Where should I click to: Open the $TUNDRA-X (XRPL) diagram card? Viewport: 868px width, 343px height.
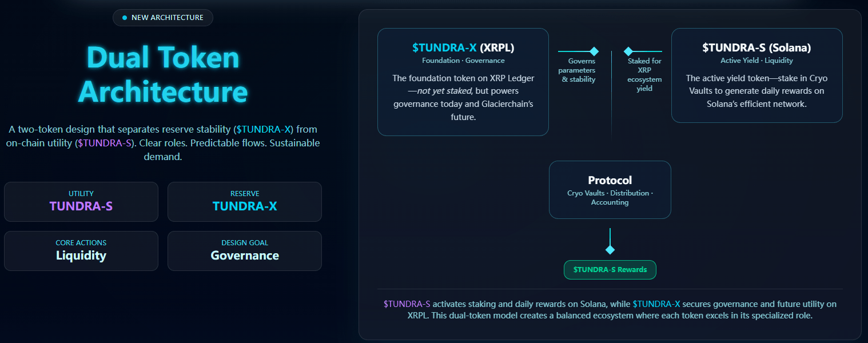tap(463, 82)
